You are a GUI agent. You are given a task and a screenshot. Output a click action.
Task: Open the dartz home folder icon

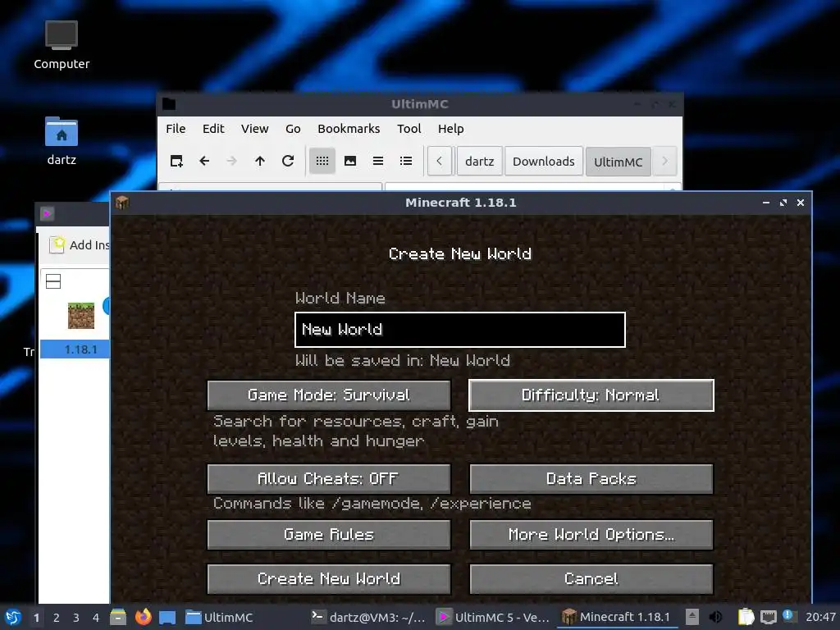pyautogui.click(x=62, y=141)
